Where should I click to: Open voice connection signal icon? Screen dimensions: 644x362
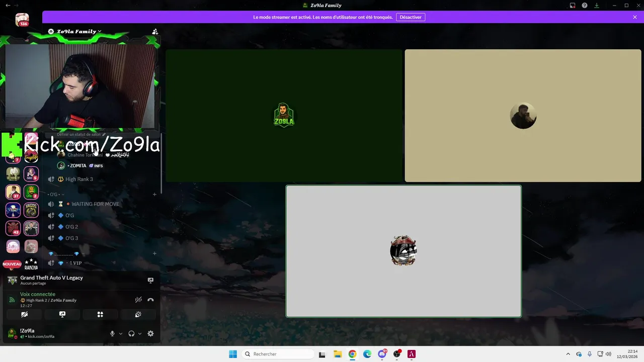(12, 300)
